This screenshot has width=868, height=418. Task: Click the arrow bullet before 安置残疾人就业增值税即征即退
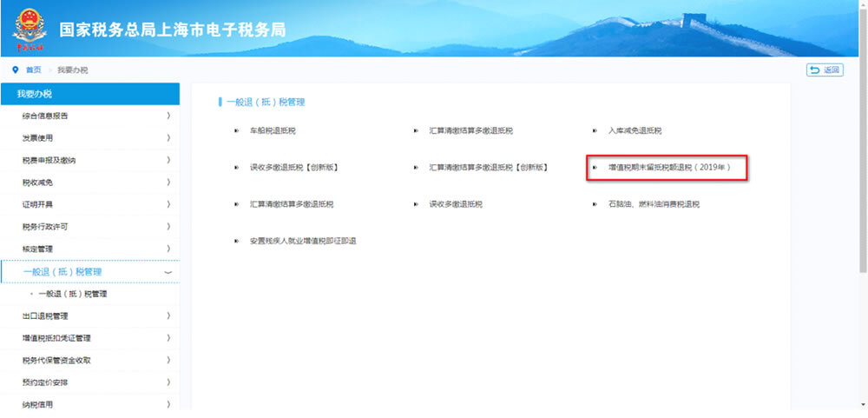(236, 241)
